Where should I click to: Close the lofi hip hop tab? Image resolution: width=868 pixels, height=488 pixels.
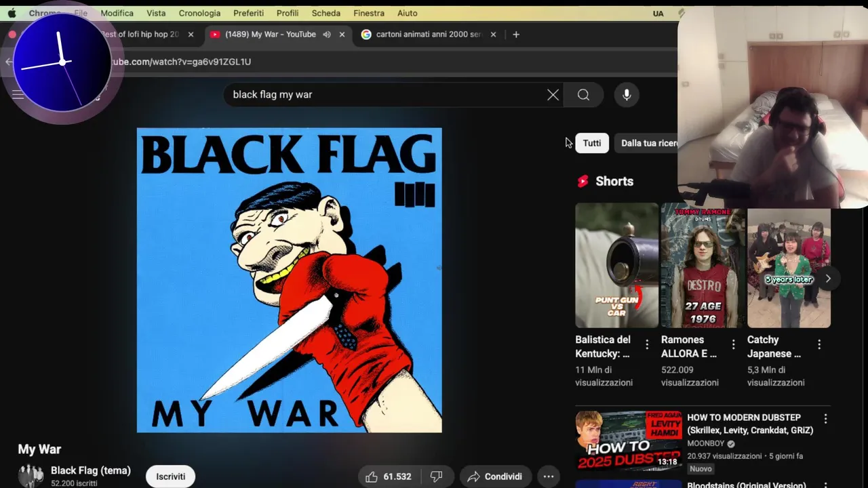coord(191,35)
